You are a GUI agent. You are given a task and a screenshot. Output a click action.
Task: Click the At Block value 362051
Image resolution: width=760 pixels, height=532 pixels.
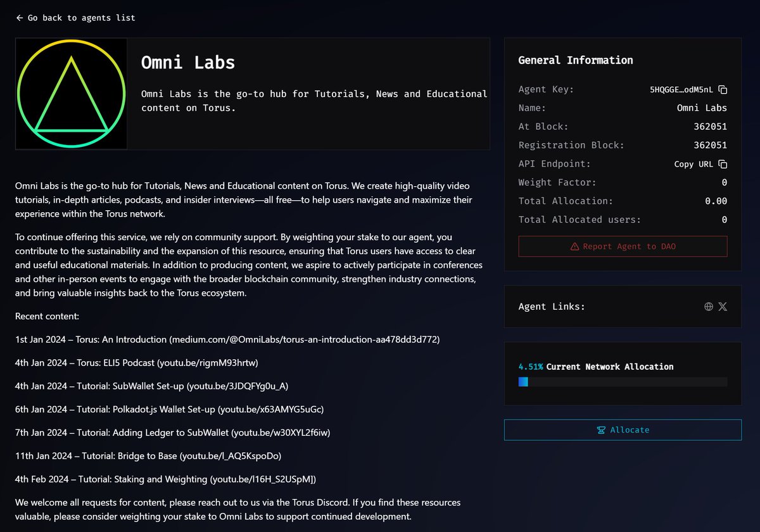pyautogui.click(x=710, y=127)
